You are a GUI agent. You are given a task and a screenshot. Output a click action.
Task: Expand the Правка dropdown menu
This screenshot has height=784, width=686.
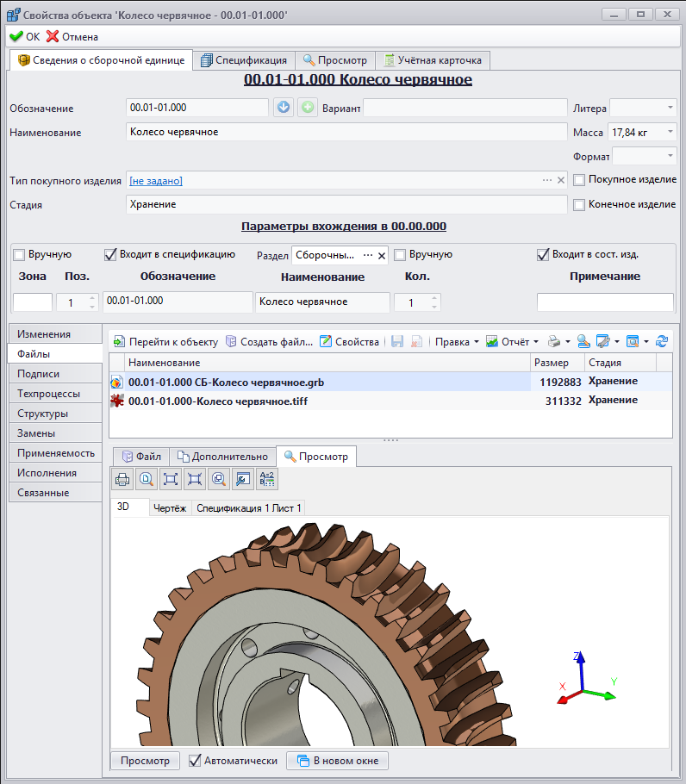click(457, 341)
